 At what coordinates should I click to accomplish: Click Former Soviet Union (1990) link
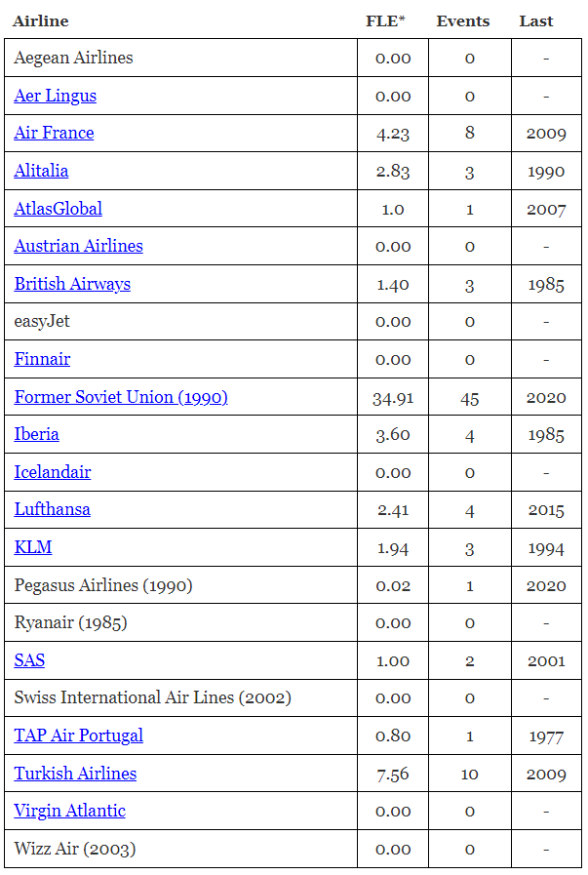tap(121, 397)
